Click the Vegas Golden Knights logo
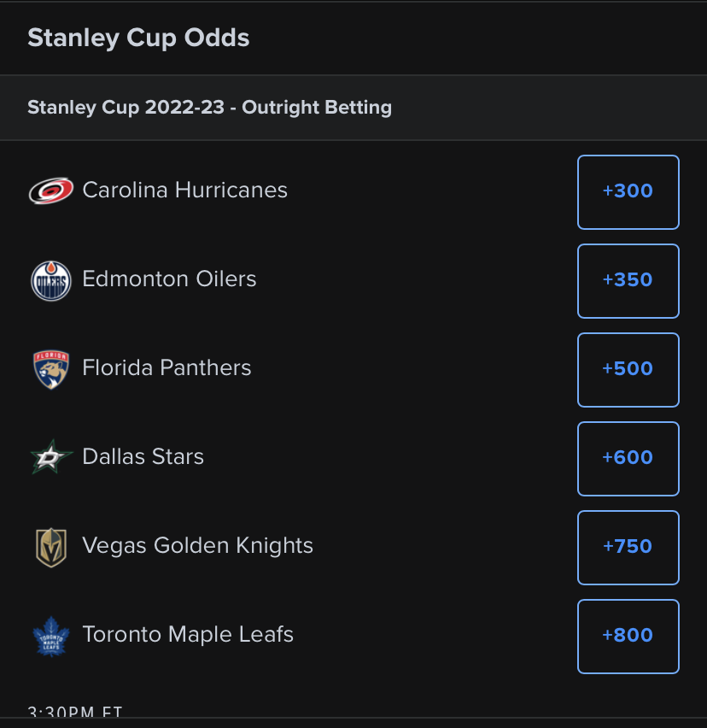Screen dimensions: 707x728 tap(51, 548)
